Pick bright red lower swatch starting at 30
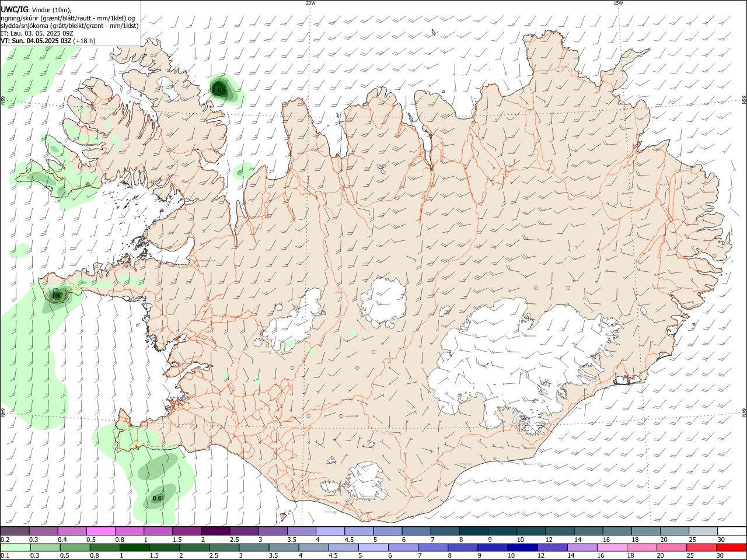Screen dimensions: 747x560 731,547
